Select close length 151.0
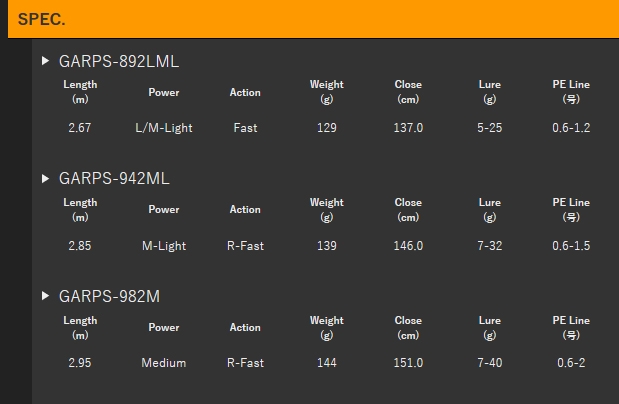The image size is (619, 404). [x=408, y=363]
